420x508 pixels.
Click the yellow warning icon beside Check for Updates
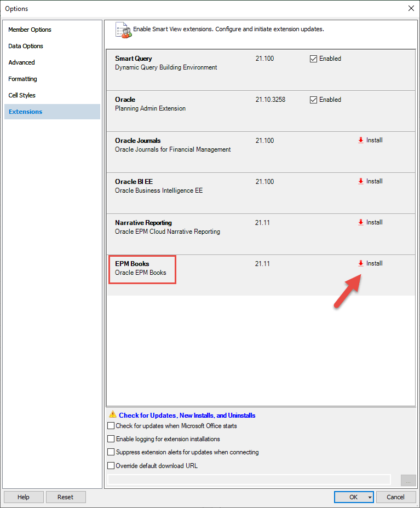(x=113, y=415)
